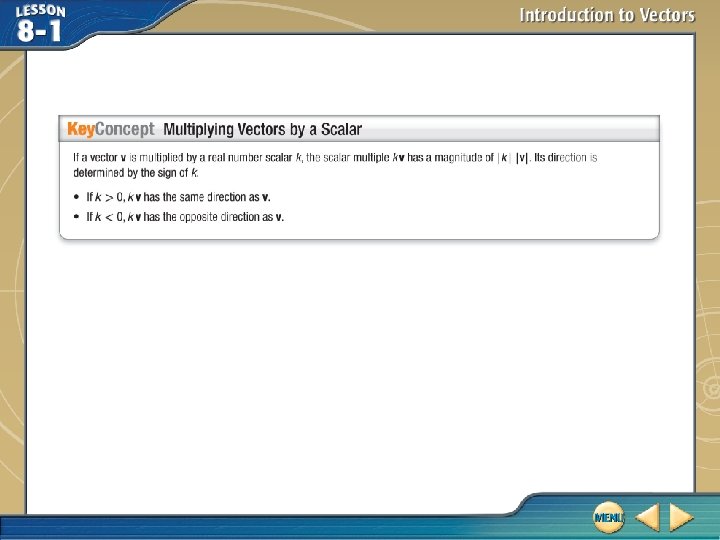
Task: Click the KeyConcept label
Action: 111,129
